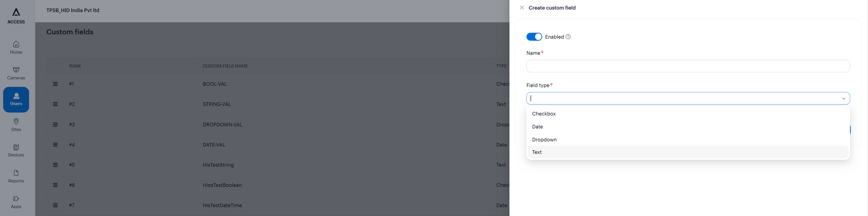Viewport: 868px width, 216px height.
Task: Click DROPDOWN-VAL field name
Action: click(x=222, y=124)
